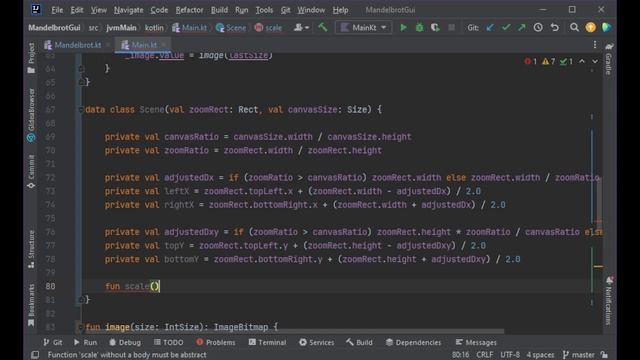Click the 80:16 caret position indicator
640x360 pixels.
(x=460, y=355)
